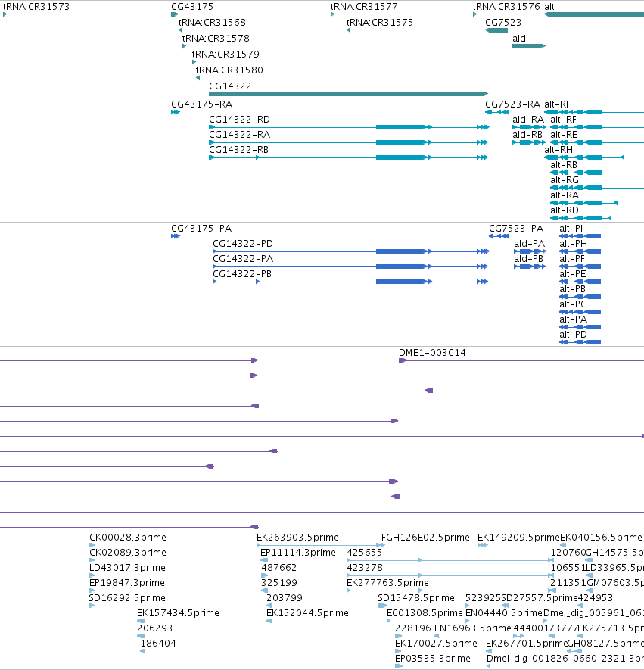Open the EK152044.5prime EST label
The image size is (644, 670).
coord(307,612)
